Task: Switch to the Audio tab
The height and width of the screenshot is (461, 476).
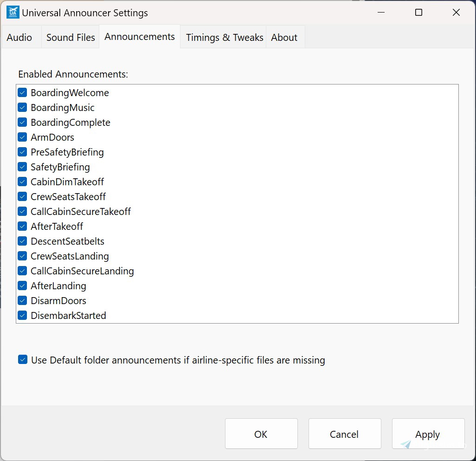Action: (x=19, y=37)
